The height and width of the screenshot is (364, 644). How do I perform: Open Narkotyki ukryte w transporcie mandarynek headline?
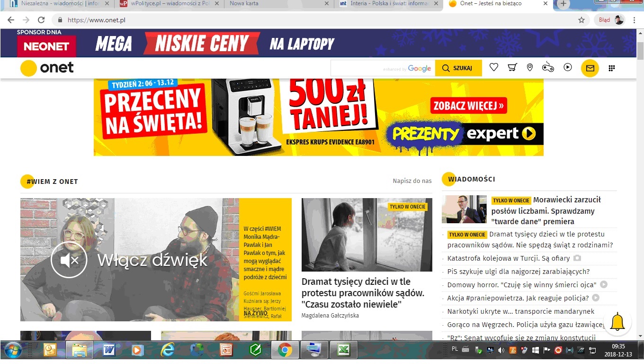(x=521, y=311)
